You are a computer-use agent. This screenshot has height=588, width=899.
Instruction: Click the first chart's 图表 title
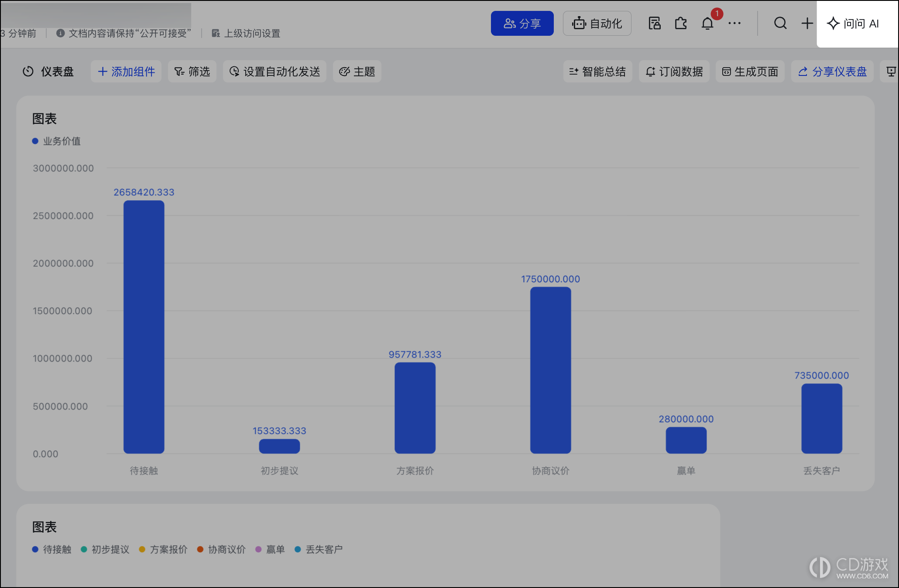45,119
